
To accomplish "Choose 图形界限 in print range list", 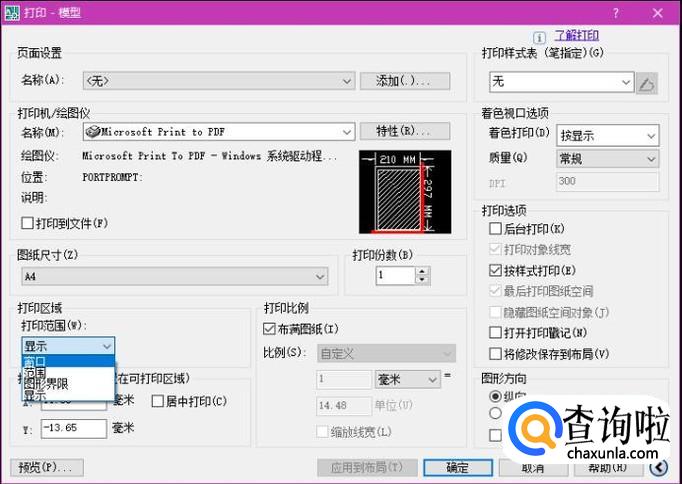I will point(68,384).
